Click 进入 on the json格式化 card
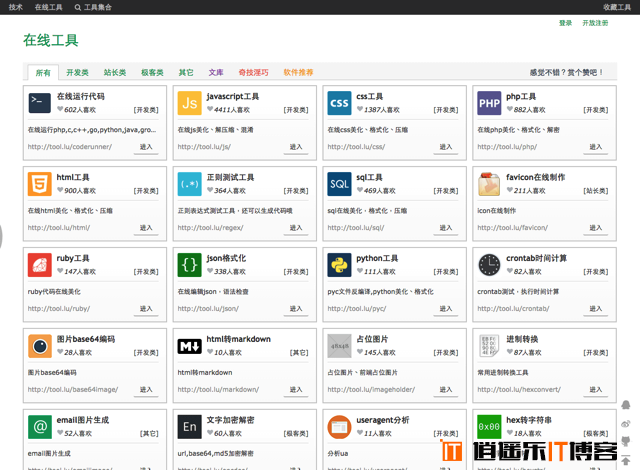The width and height of the screenshot is (640, 470). [x=296, y=309]
